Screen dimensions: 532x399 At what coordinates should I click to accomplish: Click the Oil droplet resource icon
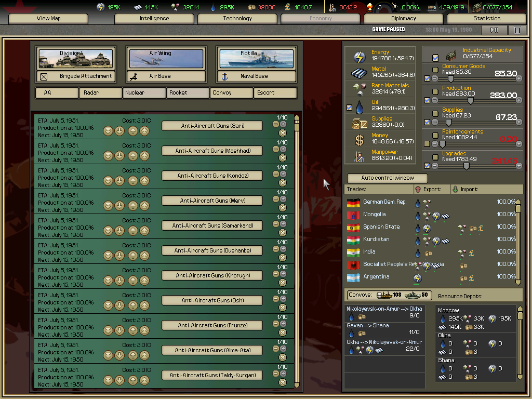360,107
